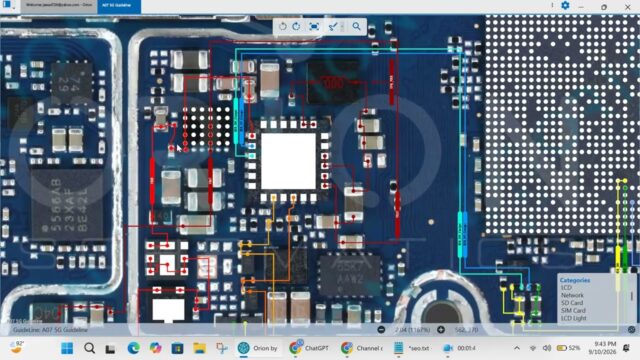Screen dimensions: 640x360
Task: Zoom out with the minus button
Action: pos(381,329)
